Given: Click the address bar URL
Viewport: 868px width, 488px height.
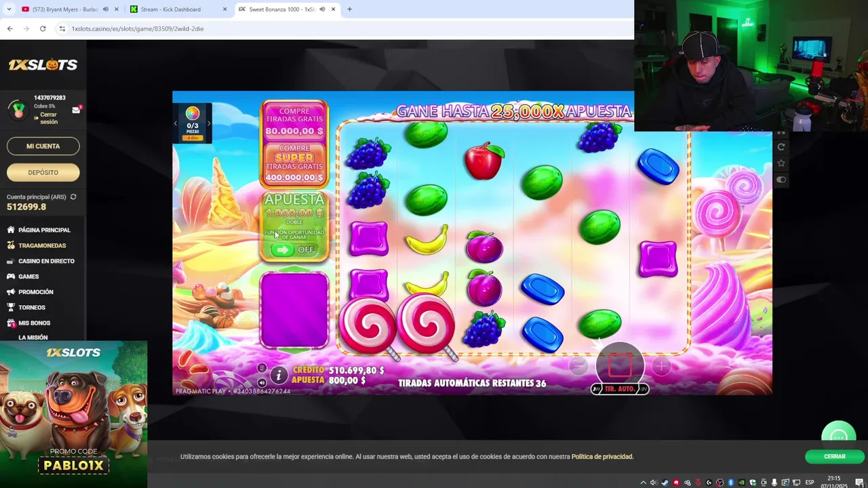Looking at the screenshot, I should click(138, 28).
